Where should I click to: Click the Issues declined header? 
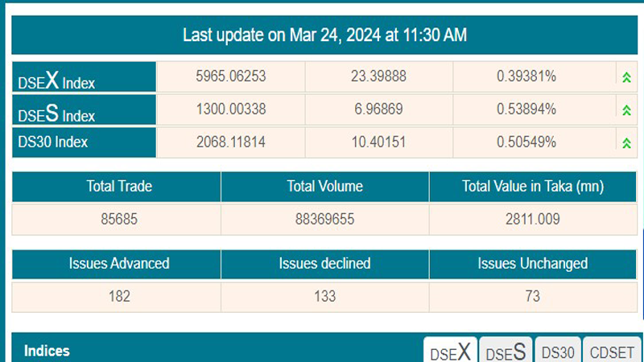pos(324,263)
